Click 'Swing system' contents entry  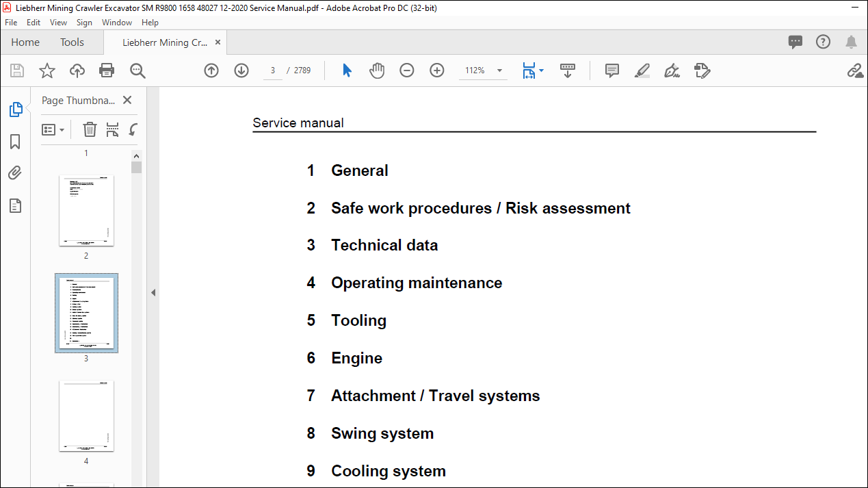click(382, 433)
